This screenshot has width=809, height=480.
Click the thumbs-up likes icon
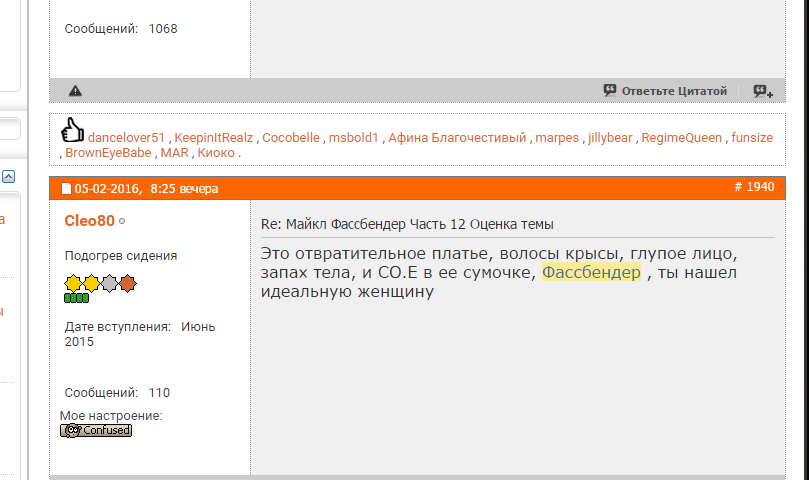[73, 130]
